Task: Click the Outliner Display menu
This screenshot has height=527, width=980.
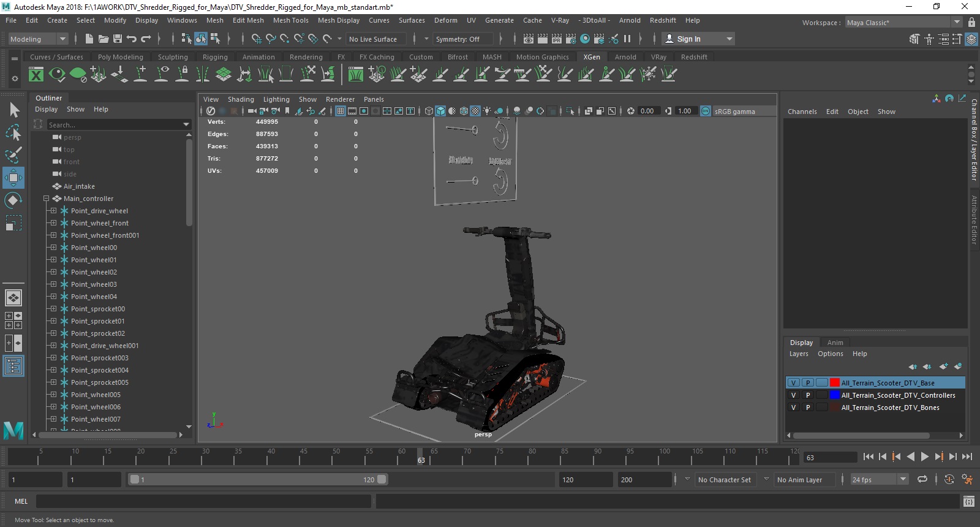Action: [46, 109]
